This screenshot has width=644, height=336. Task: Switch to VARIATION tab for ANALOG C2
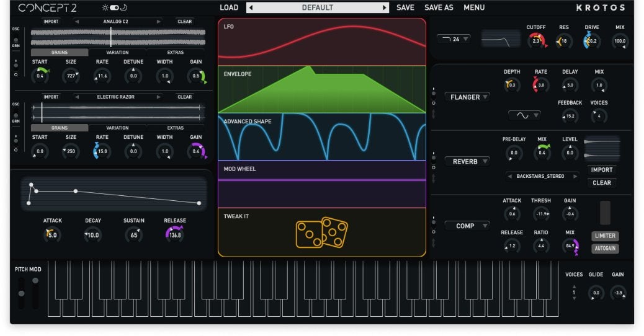click(x=117, y=53)
